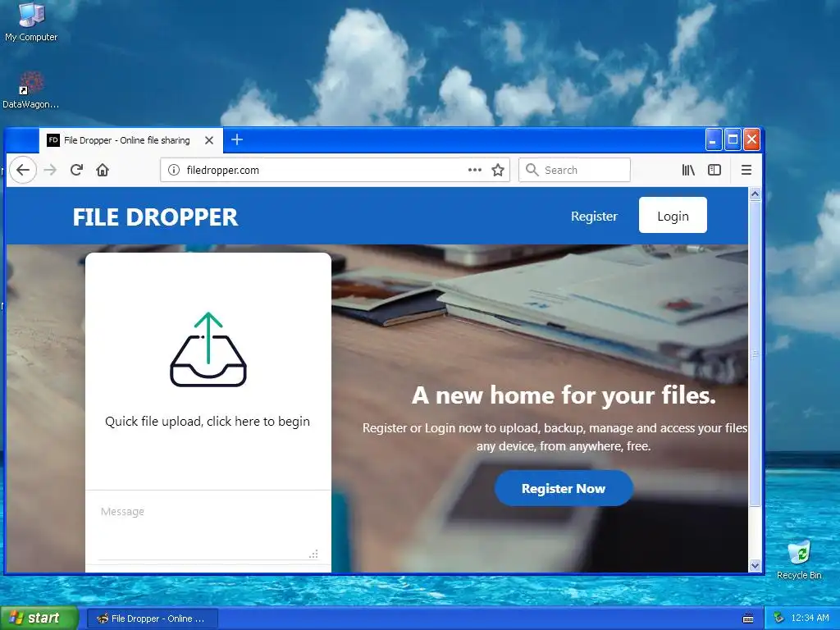The image size is (840, 630).
Task: Select the DataWagon desktop shortcut
Action: click(30, 90)
